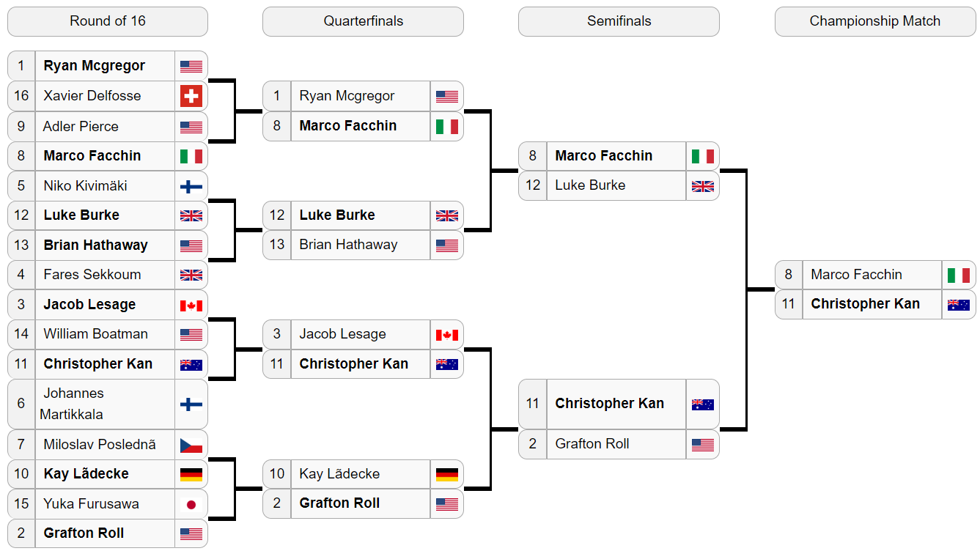The image size is (980, 551).
Task: Select the Championship Match header
Action: coord(875,21)
